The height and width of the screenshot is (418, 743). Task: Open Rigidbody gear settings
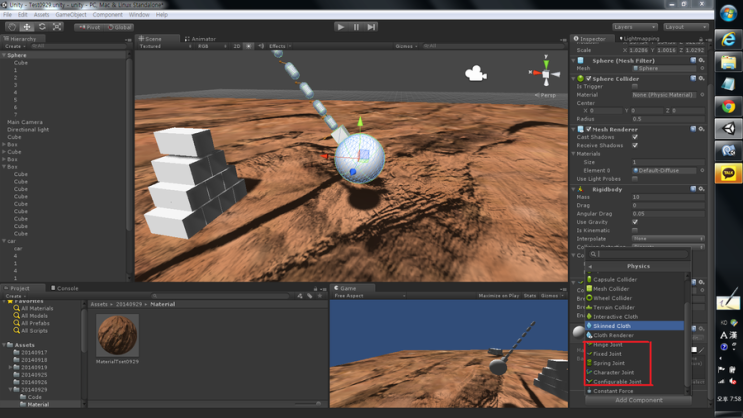(701, 189)
